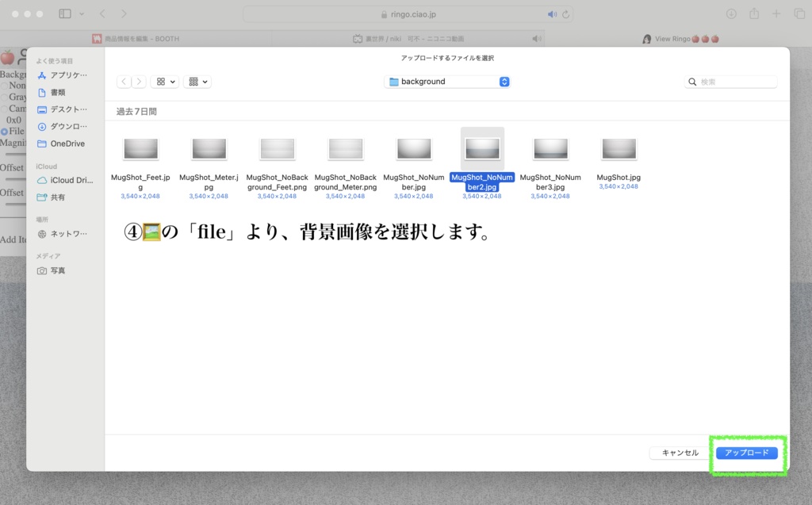Click the 検索 search field
The width and height of the screenshot is (812, 505).
click(x=730, y=82)
